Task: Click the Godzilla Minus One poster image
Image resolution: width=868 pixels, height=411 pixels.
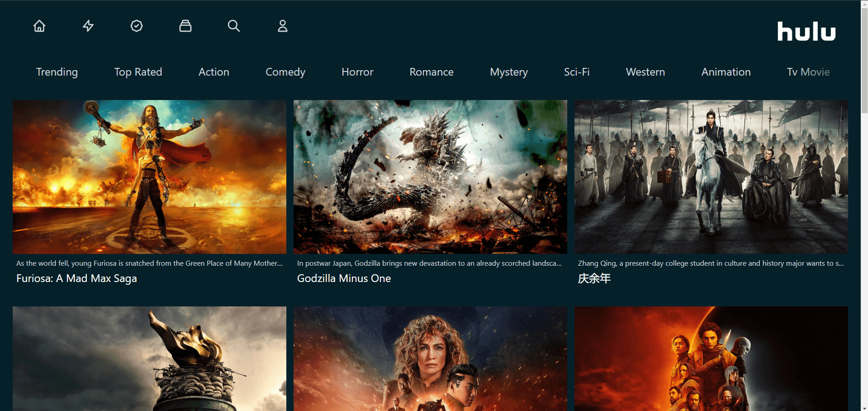Action: point(430,177)
